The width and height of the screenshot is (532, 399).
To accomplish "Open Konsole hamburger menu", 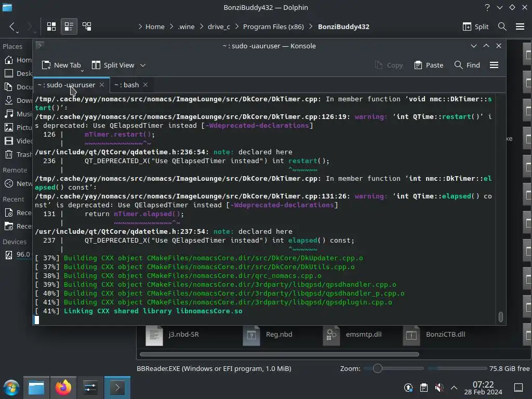I will 494,65.
